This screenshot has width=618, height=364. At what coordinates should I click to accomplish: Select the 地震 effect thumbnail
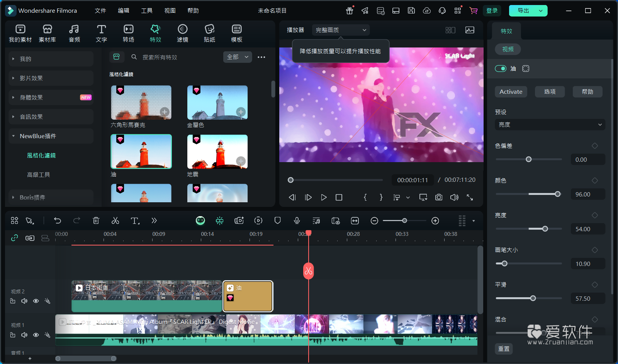pyautogui.click(x=217, y=152)
